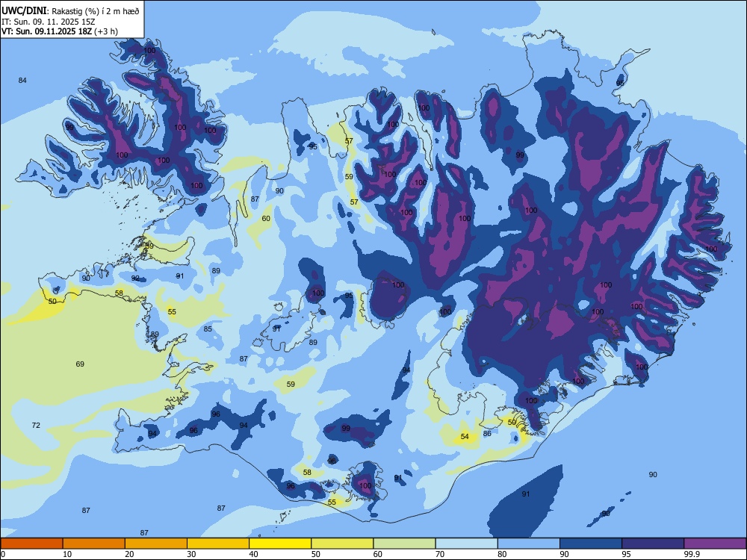
Task: Click the orange 10–20 legend swatch
Action: [94, 544]
